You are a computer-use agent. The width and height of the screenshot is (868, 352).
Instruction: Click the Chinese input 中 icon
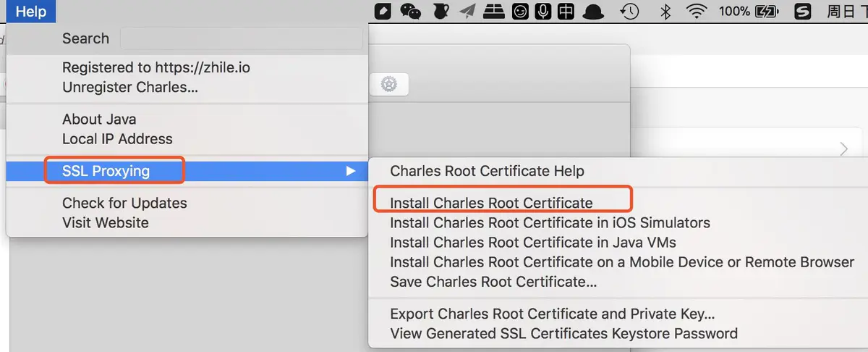point(566,11)
